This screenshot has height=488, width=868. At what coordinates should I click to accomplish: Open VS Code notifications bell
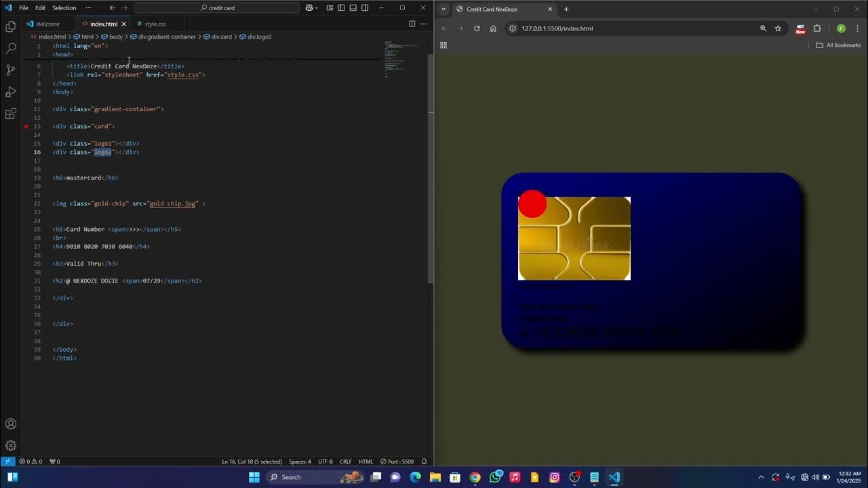(x=424, y=462)
